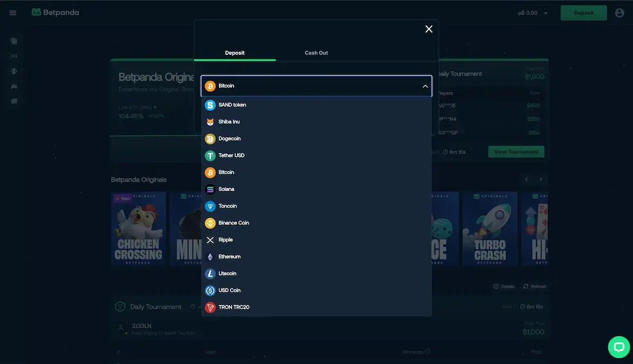This screenshot has height=364, width=633.
Task: Select Ethereum as deposit currency
Action: click(229, 257)
